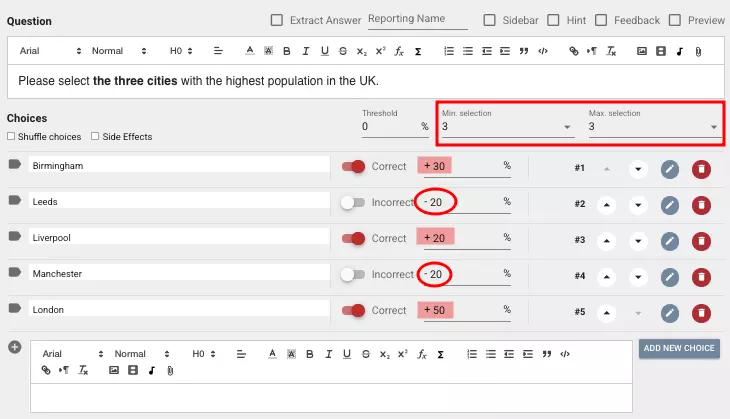Attach file in question toolbar
730x419 pixels.
698,52
